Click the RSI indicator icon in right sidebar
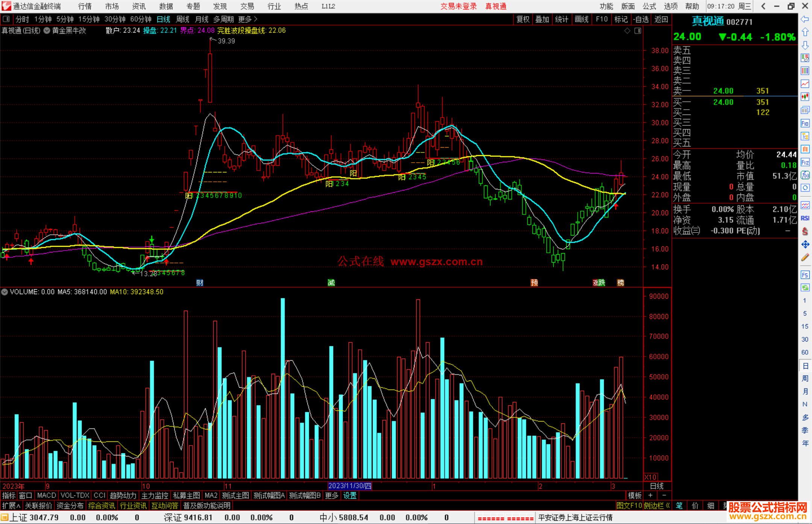 tap(805, 218)
